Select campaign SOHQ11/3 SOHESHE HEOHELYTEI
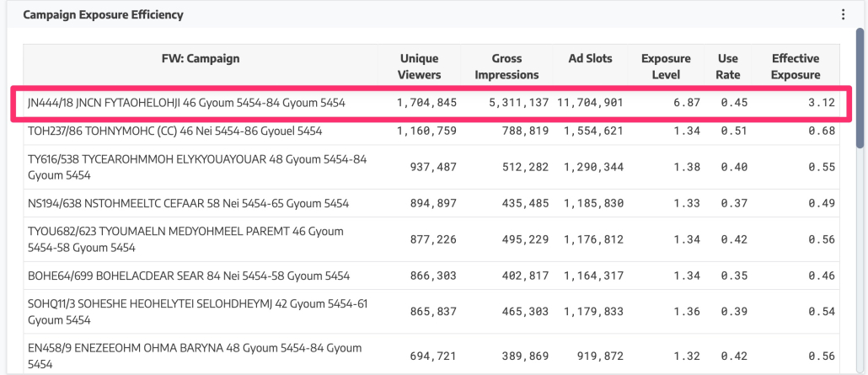This screenshot has width=868, height=375. 198,311
